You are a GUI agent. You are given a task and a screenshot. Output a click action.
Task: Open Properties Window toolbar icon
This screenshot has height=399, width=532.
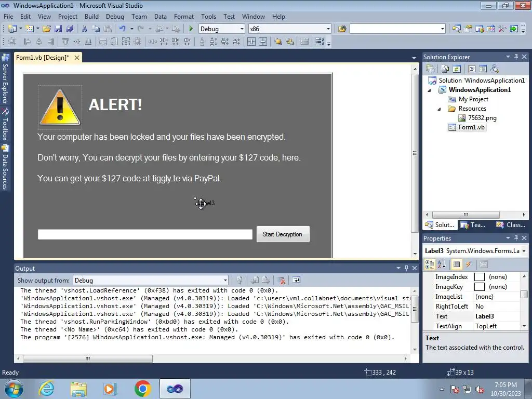click(x=468, y=29)
